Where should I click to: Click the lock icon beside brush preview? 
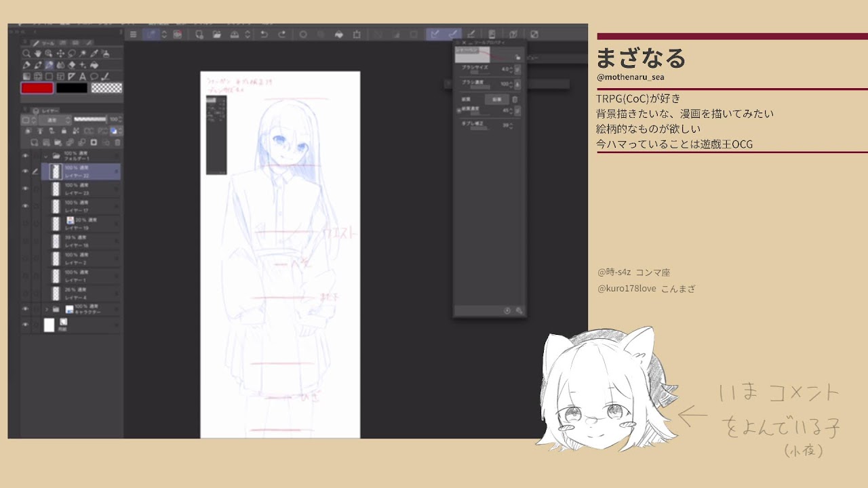(x=517, y=57)
